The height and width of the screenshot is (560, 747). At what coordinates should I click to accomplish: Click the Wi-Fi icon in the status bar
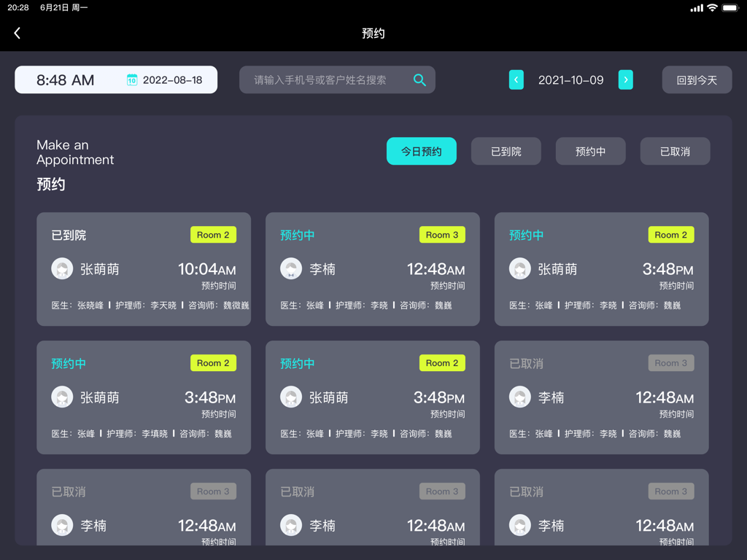point(712,8)
